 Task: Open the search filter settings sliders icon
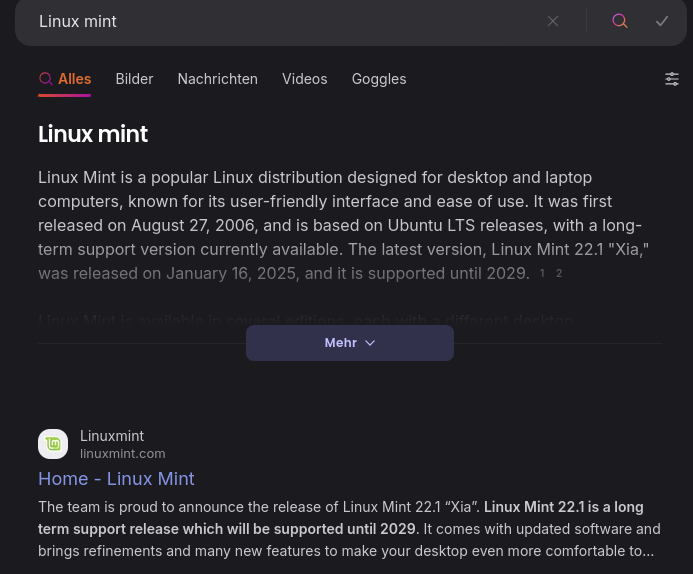pos(672,79)
